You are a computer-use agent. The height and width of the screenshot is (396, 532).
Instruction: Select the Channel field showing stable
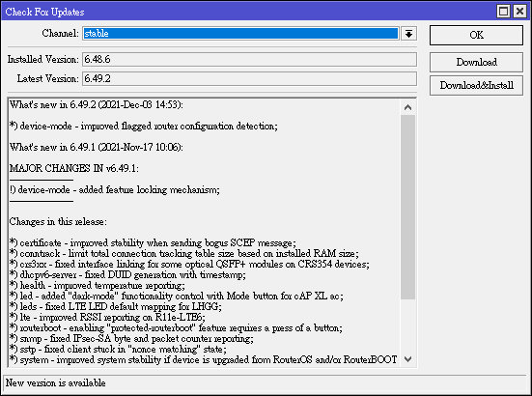click(x=240, y=34)
